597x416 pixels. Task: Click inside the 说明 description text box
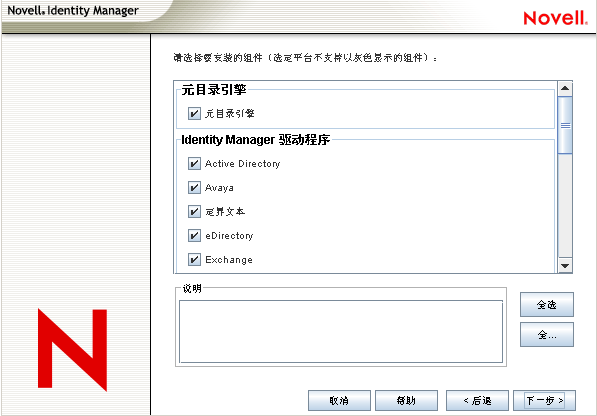tap(341, 332)
